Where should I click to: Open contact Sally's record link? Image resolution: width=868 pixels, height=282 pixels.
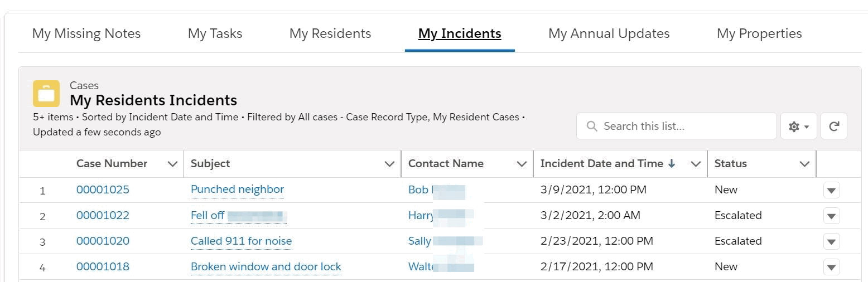[x=419, y=241]
